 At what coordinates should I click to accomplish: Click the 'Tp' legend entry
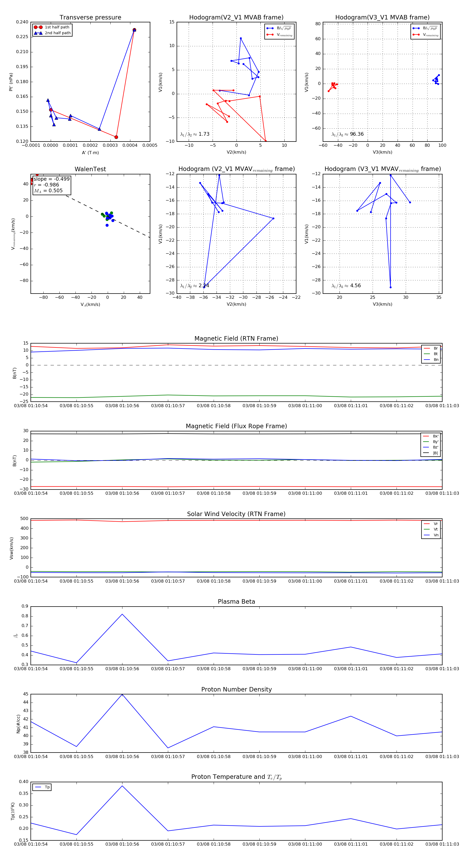coord(42,787)
